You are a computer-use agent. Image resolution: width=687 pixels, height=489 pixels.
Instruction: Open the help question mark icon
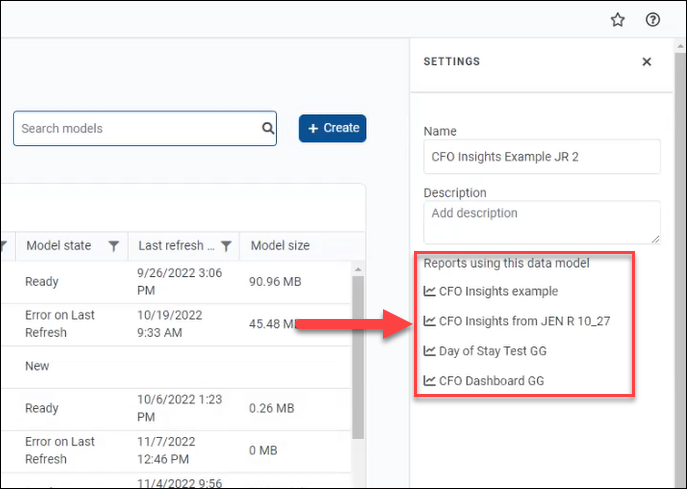[x=653, y=20]
